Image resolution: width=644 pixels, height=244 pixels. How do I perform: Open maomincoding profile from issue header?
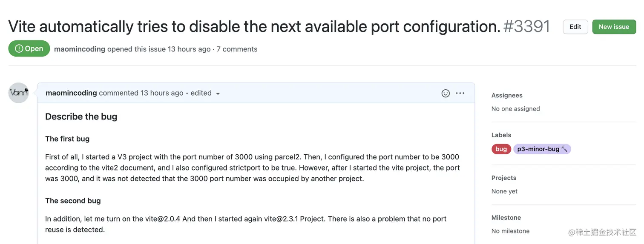(x=80, y=49)
